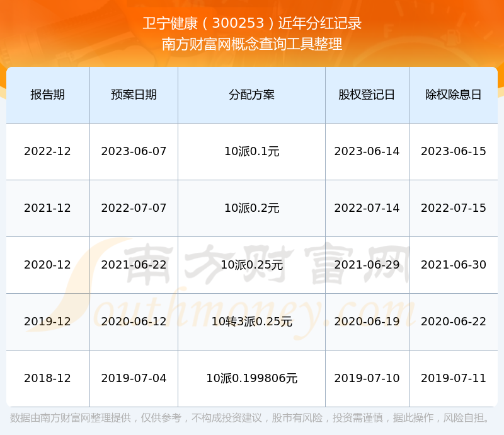The image size is (504, 435).
Task: Select proposal date 2021-06-22
Action: click(x=134, y=265)
